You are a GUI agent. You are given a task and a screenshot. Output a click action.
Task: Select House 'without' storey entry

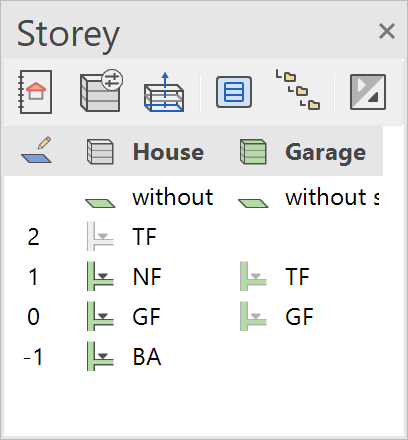173,197
